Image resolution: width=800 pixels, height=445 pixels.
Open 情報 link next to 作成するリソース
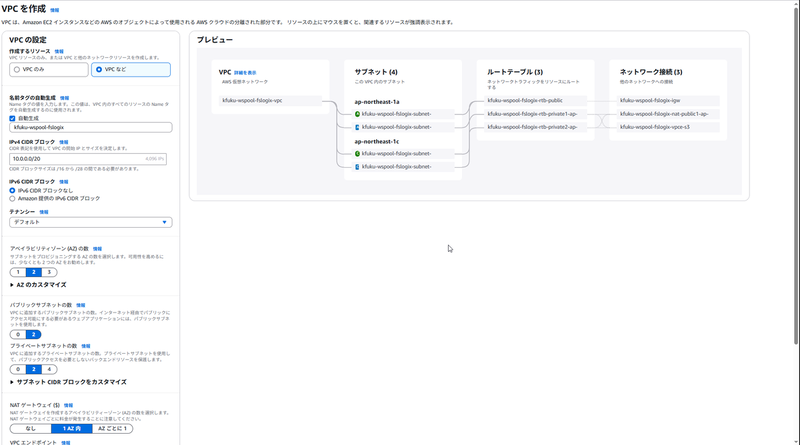[59, 52]
